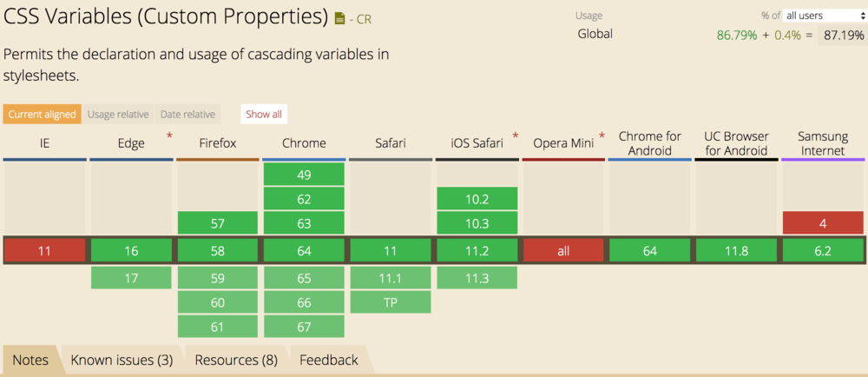Click the Safari column header
Image resolution: width=868 pixels, height=377 pixels.
pyautogui.click(x=391, y=143)
